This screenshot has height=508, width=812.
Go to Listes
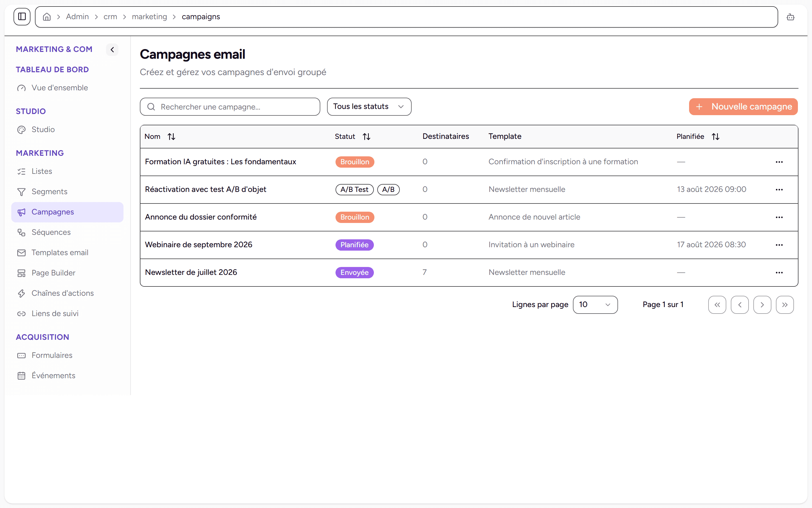(67, 171)
